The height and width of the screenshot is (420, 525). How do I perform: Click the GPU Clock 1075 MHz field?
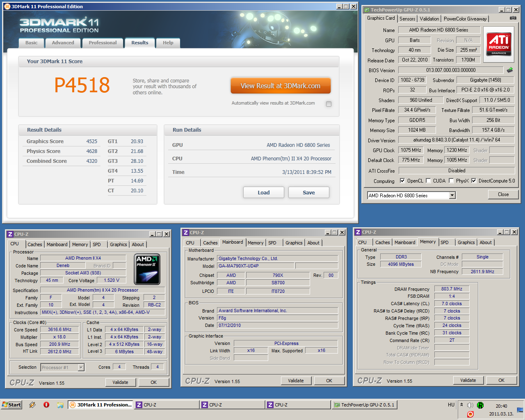click(x=411, y=150)
